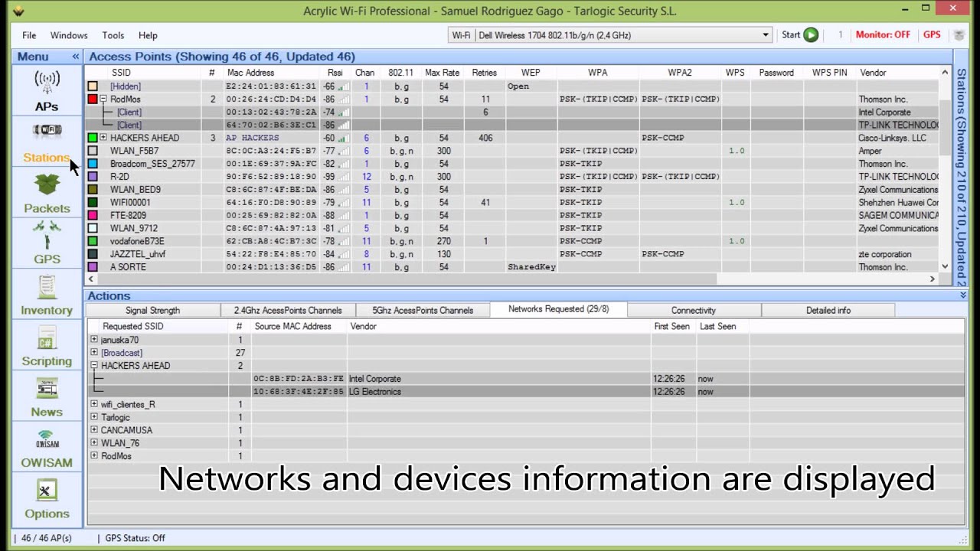Expand the Tarlogic requested SSID

[x=94, y=417]
